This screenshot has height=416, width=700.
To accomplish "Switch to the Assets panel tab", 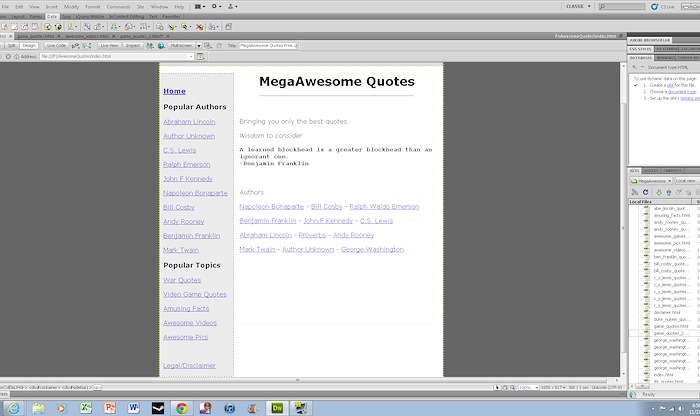I will 651,171.
